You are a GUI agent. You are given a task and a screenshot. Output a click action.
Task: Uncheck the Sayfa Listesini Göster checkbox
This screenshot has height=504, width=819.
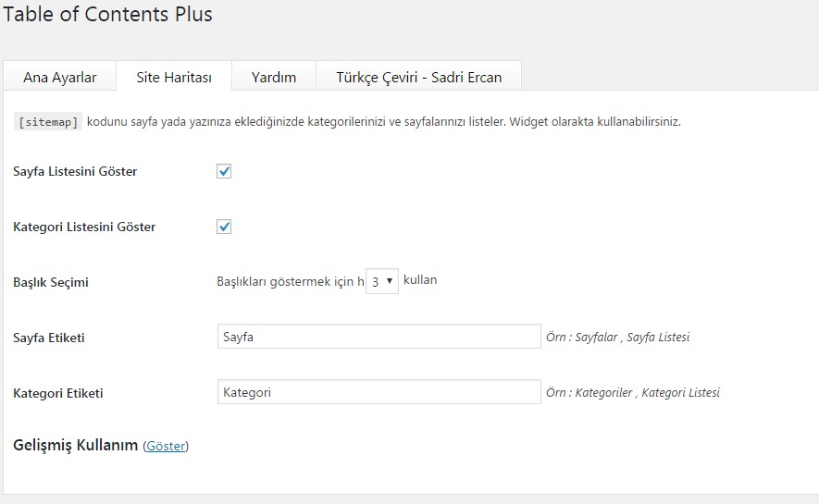224,171
